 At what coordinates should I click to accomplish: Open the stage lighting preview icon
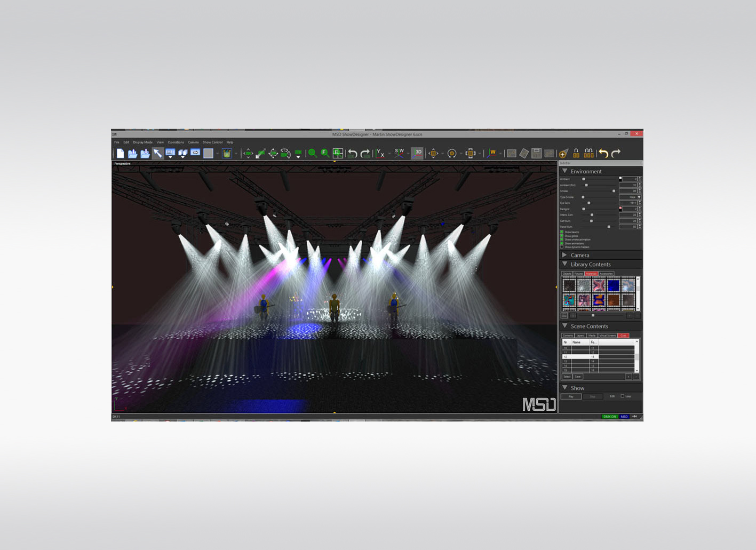click(x=227, y=153)
